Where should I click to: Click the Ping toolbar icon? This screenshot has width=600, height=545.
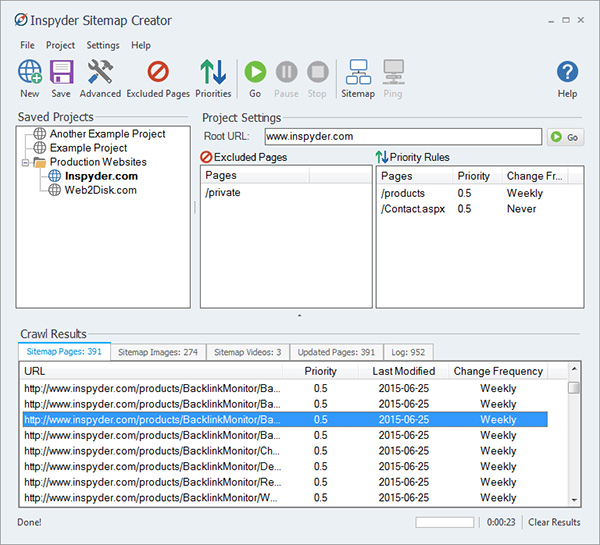click(x=393, y=72)
